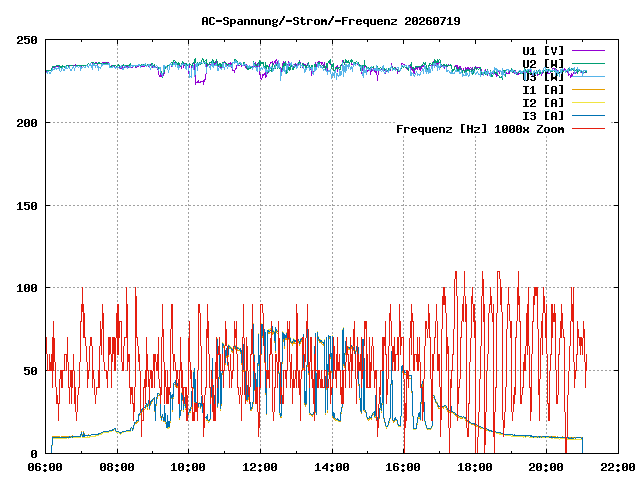Image resolution: width=640 pixels, height=480 pixels.
Task: Select the Frequenz [Hz] 1000x Zoom legend label
Action: 480,129
